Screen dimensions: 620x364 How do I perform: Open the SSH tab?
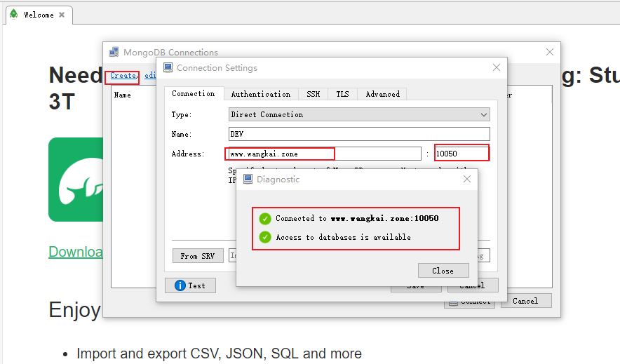tap(314, 94)
